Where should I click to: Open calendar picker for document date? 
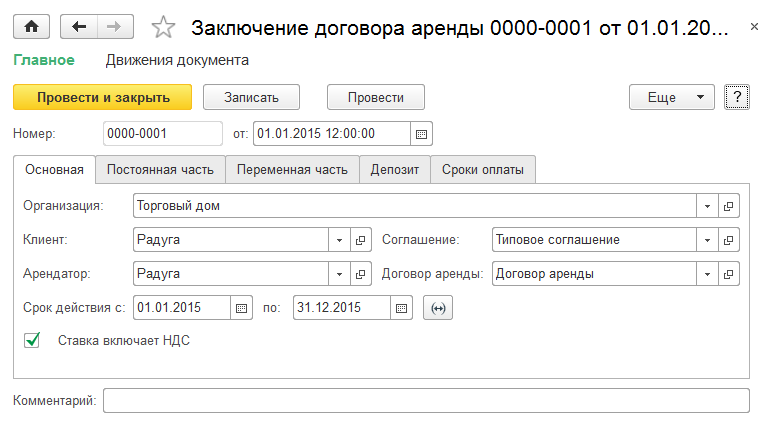click(x=421, y=133)
